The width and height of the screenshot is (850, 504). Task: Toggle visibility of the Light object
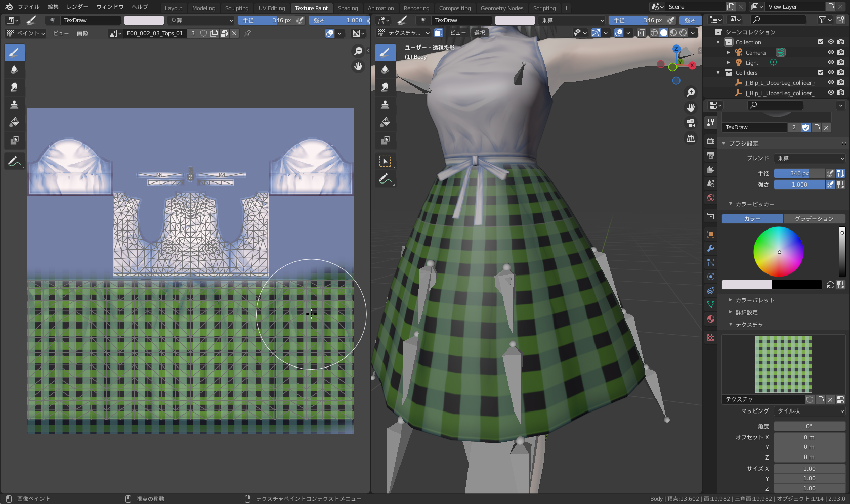[x=830, y=62]
